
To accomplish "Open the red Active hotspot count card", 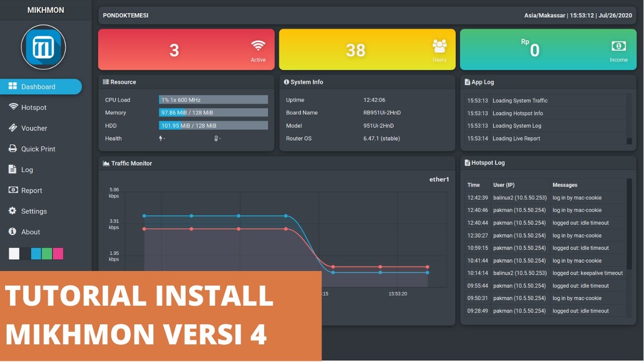I will (x=186, y=49).
